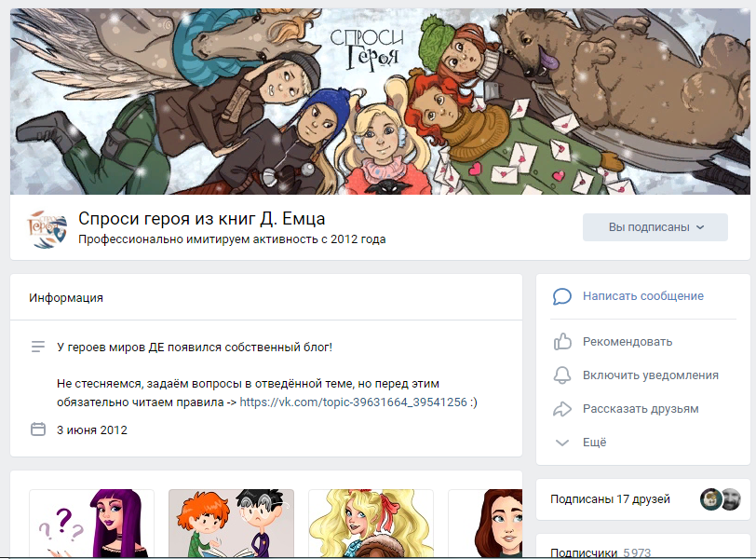Click Написать сообщение

642,296
